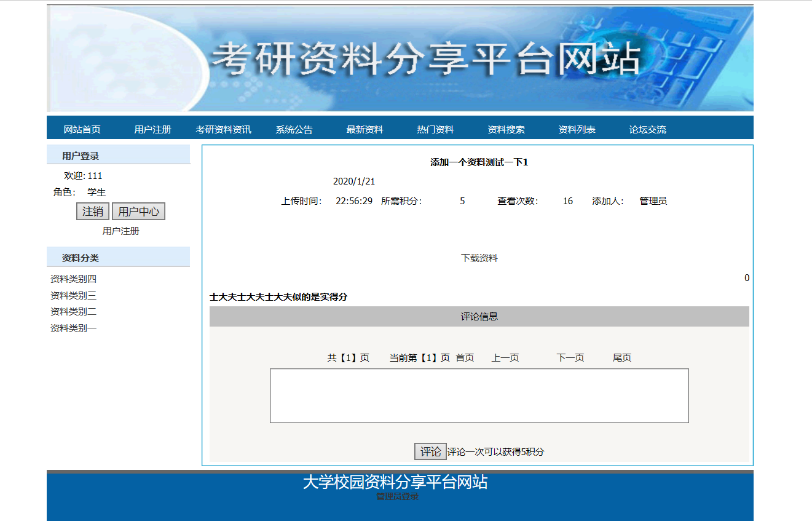
Task: Open the 资料搜索 page
Action: tap(506, 130)
